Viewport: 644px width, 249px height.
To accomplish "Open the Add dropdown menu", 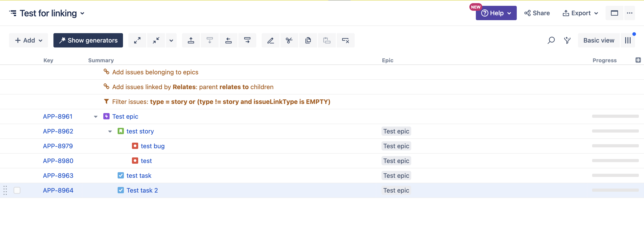I will pyautogui.click(x=28, y=40).
